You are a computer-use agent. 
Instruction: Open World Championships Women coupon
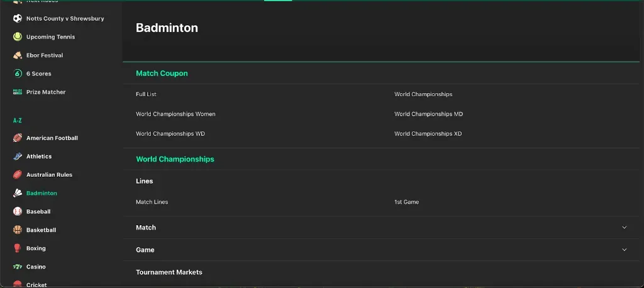pos(175,114)
